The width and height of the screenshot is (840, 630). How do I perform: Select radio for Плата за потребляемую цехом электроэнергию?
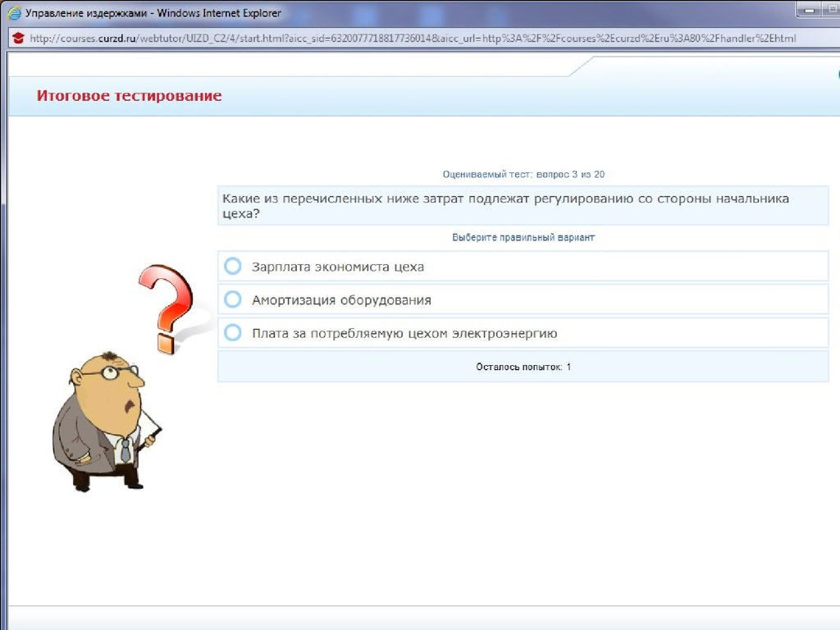pyautogui.click(x=232, y=333)
